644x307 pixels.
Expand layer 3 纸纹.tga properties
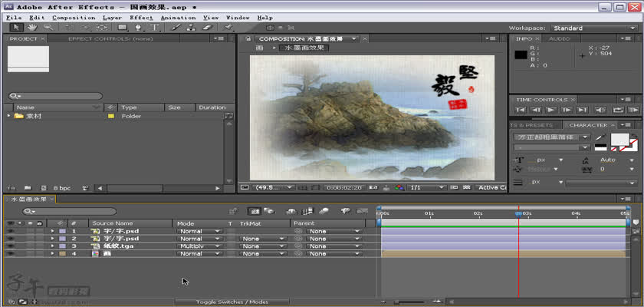(52, 246)
